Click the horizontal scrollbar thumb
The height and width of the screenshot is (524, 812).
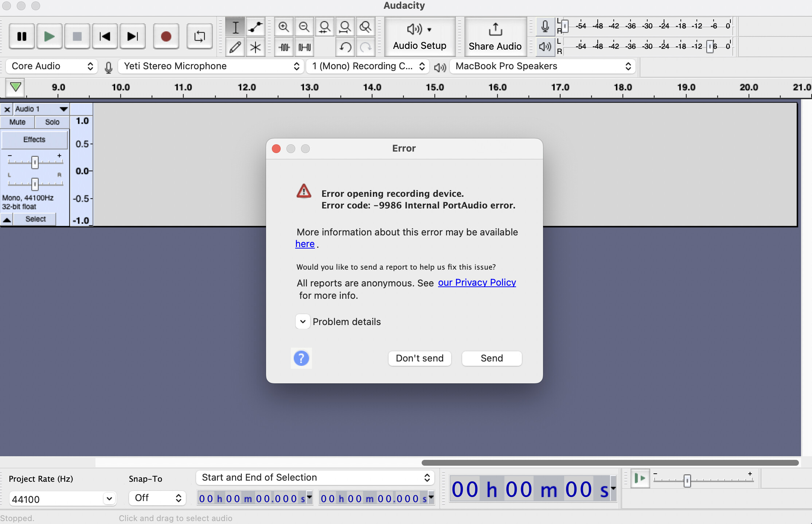(x=610, y=463)
